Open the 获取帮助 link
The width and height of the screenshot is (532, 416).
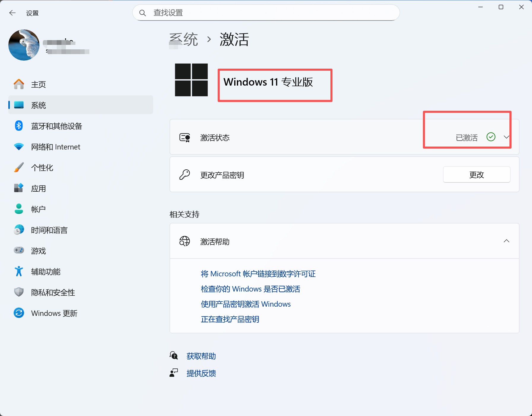201,356
